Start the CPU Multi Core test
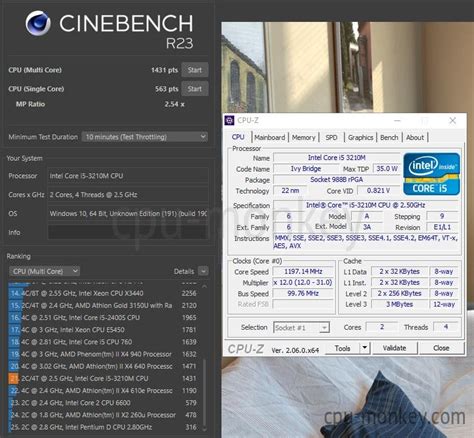This screenshot has width=474, height=438. pos(195,70)
